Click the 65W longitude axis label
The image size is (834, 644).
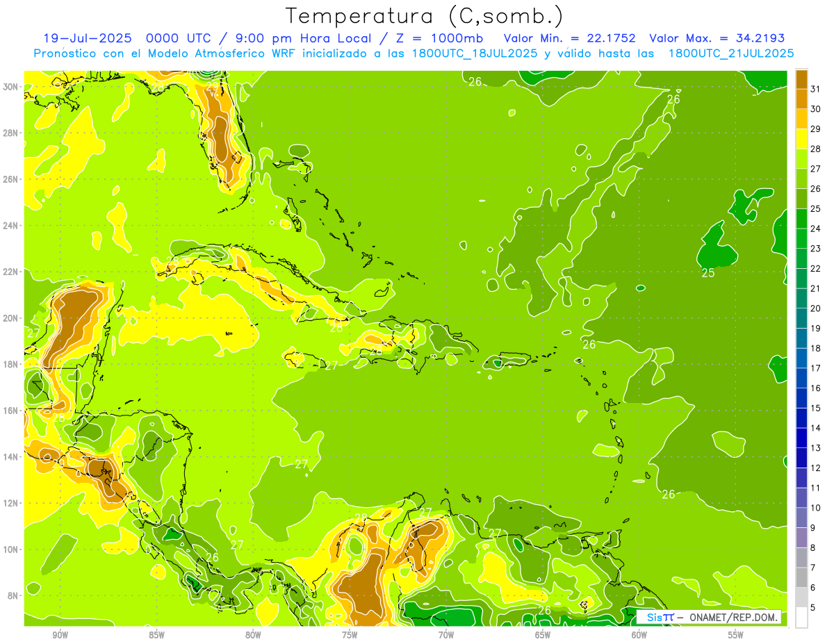543,636
